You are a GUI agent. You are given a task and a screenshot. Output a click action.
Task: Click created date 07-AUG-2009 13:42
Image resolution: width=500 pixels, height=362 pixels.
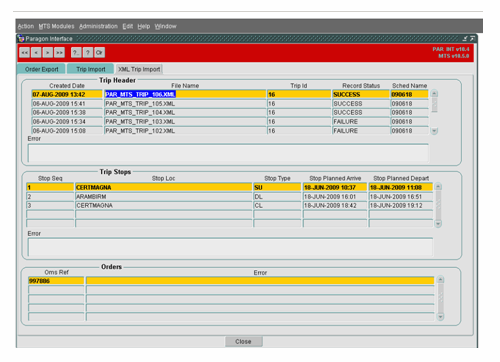point(67,94)
